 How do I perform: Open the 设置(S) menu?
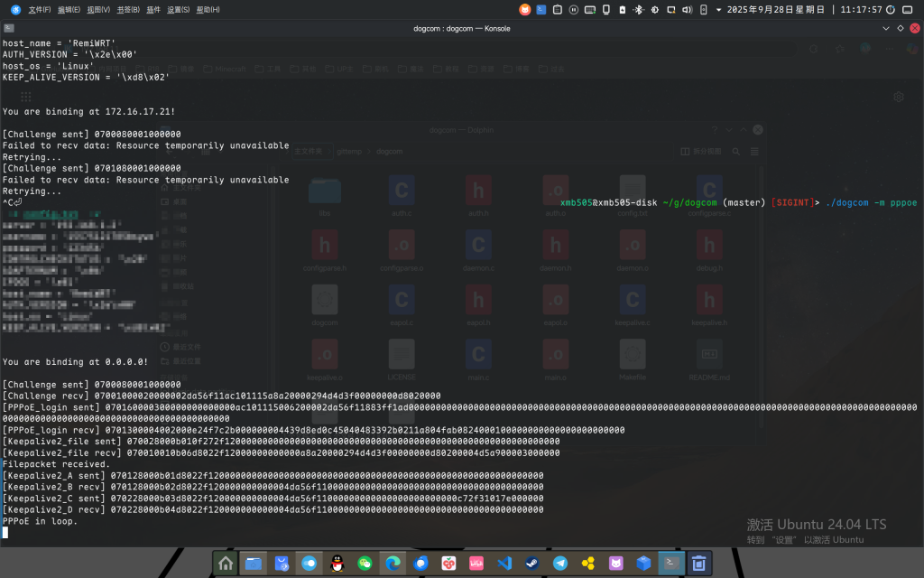pyautogui.click(x=179, y=10)
